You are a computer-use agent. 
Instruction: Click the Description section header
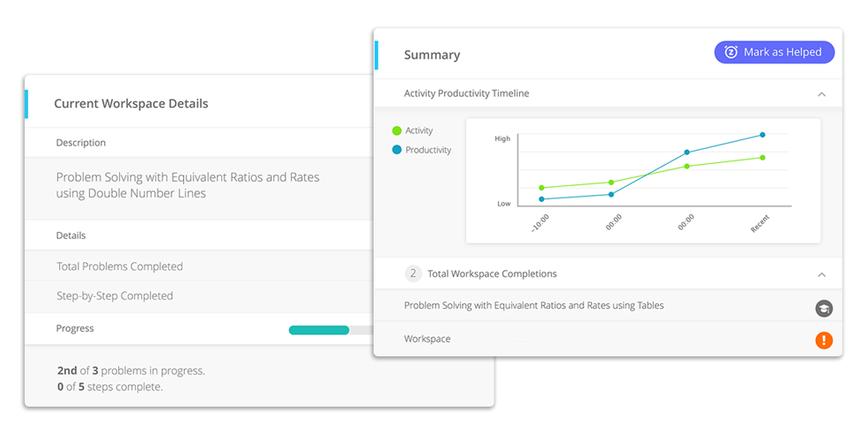pos(81,143)
